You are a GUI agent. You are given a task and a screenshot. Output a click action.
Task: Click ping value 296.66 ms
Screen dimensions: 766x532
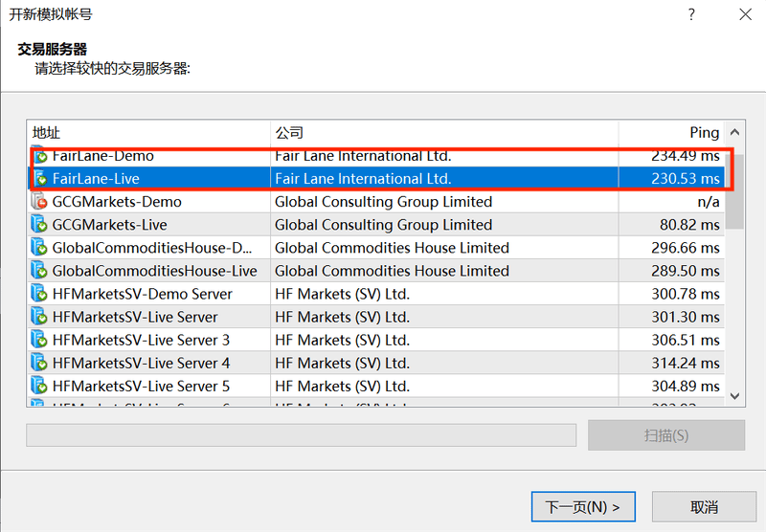click(686, 248)
